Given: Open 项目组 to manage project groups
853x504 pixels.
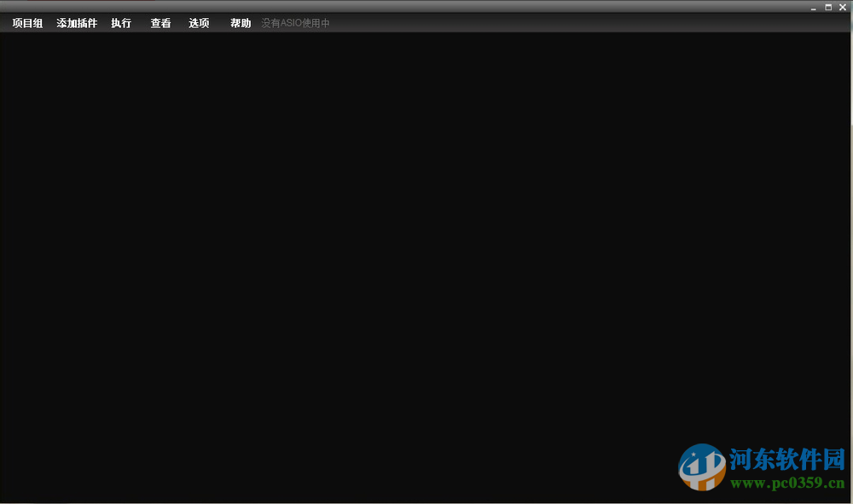Looking at the screenshot, I should (26, 23).
